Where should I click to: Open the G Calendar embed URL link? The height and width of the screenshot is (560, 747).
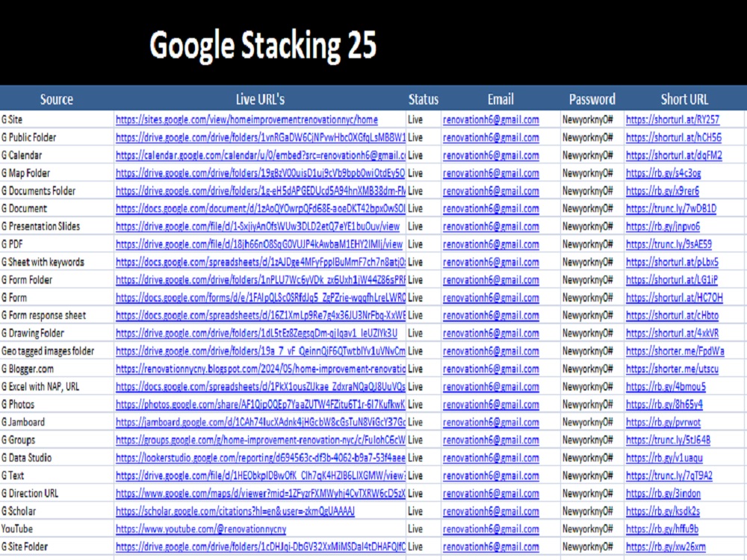(261, 155)
